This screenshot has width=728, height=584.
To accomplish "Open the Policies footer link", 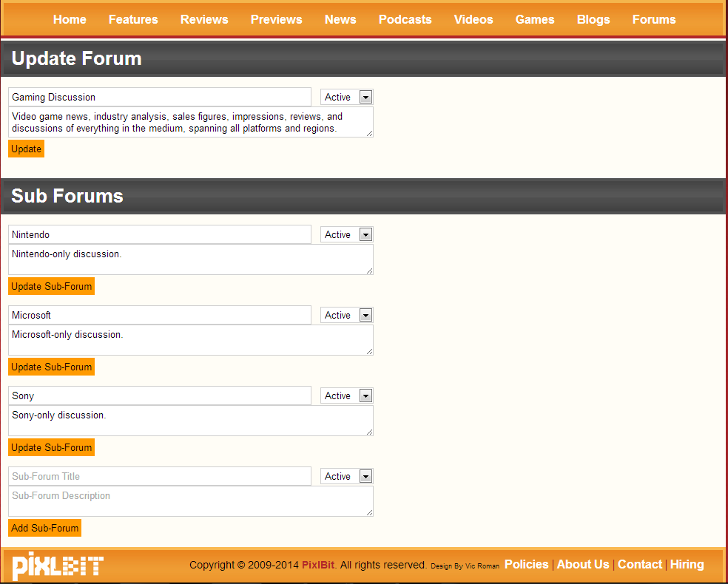I will pos(527,565).
